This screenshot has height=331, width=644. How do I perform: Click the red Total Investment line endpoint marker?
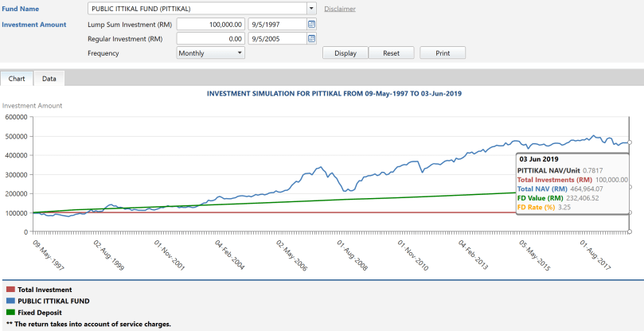coord(630,212)
